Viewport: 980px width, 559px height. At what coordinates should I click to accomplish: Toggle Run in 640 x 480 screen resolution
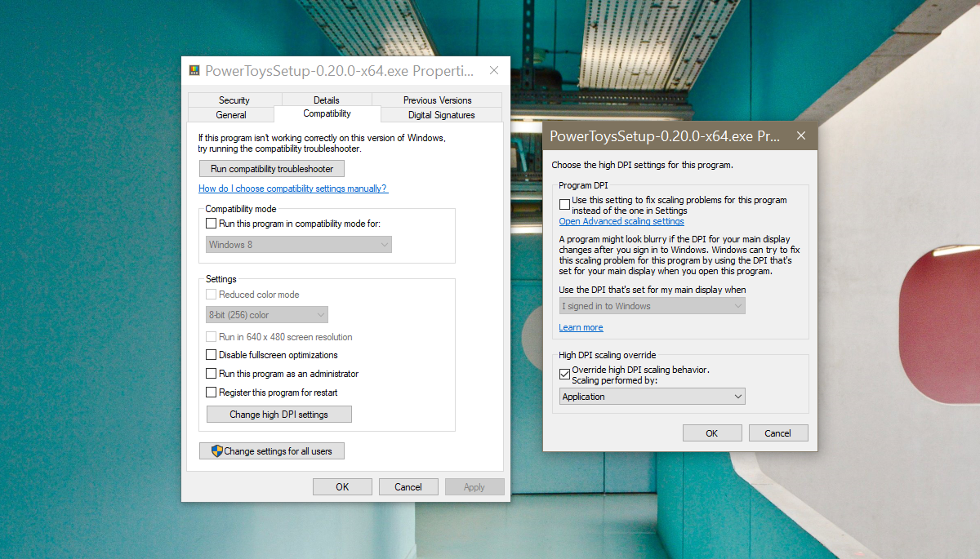(x=211, y=336)
